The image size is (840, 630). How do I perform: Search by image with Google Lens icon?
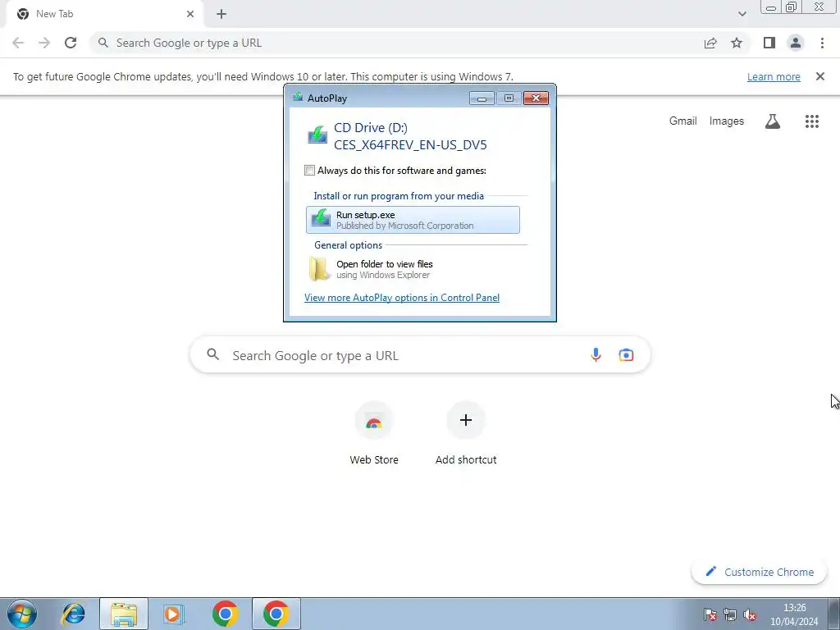(626, 354)
